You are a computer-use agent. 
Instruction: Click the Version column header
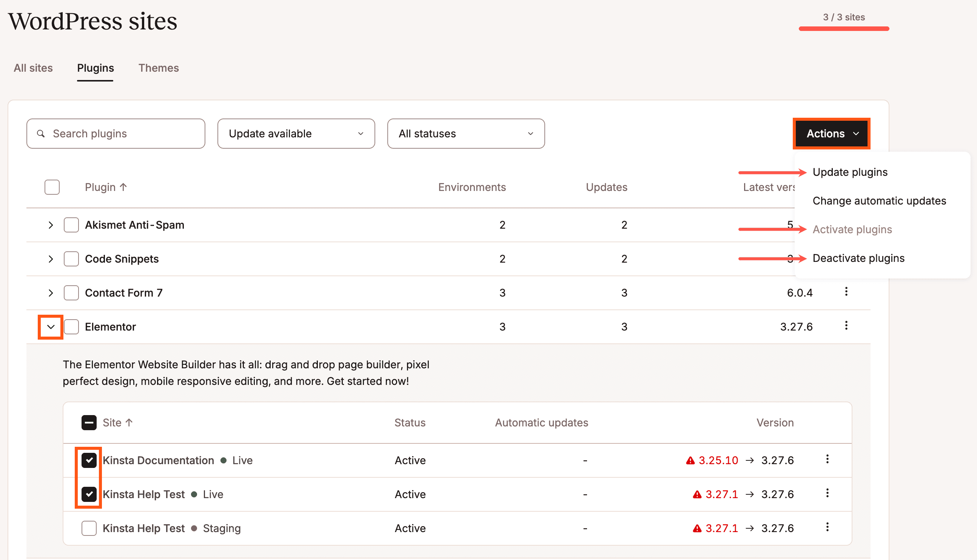point(775,422)
